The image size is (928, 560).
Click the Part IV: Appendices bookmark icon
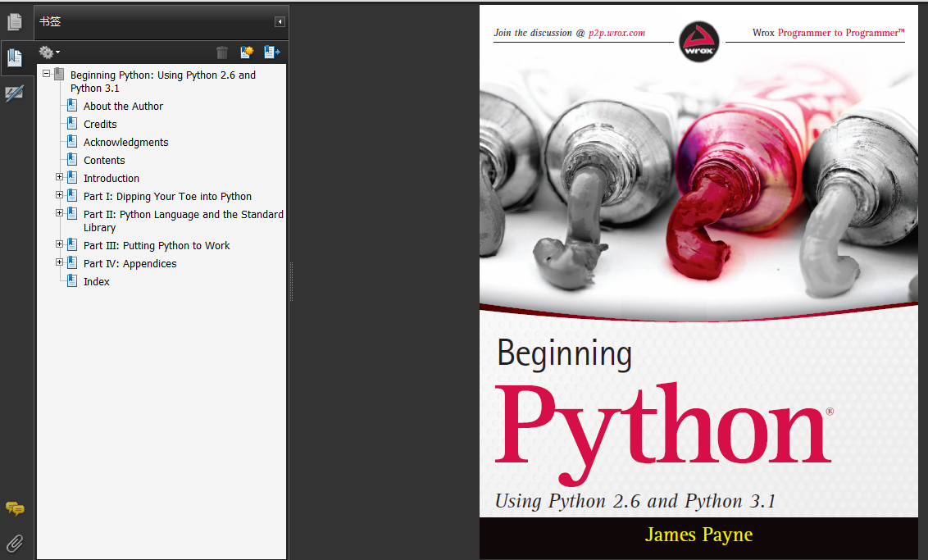point(72,263)
